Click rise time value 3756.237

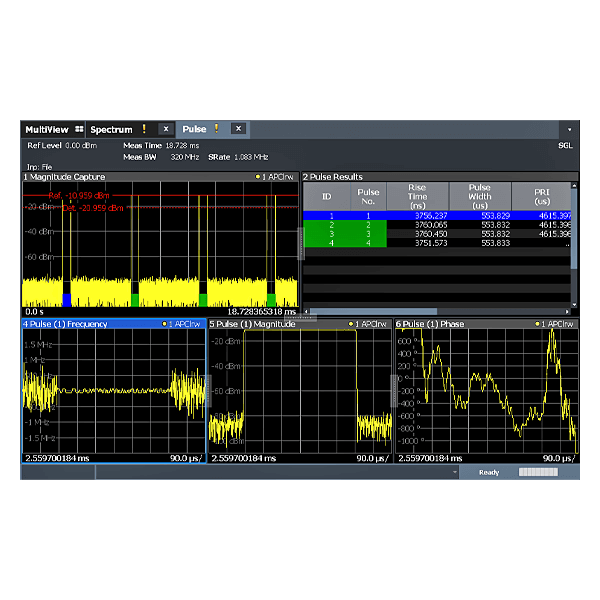431,216
